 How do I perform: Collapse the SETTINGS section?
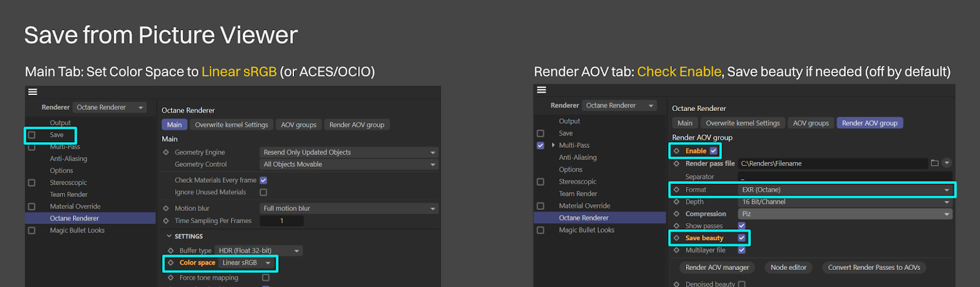(x=170, y=236)
